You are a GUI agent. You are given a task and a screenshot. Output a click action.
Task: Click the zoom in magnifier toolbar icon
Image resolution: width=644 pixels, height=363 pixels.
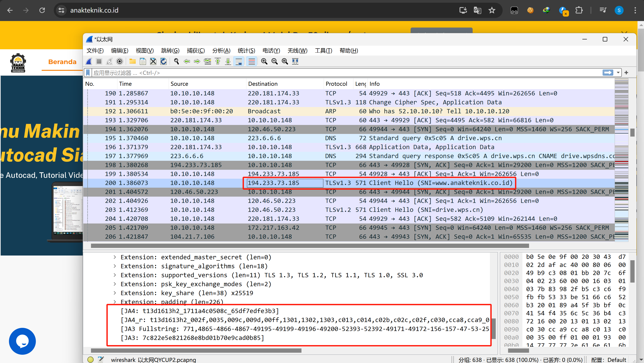tap(264, 61)
